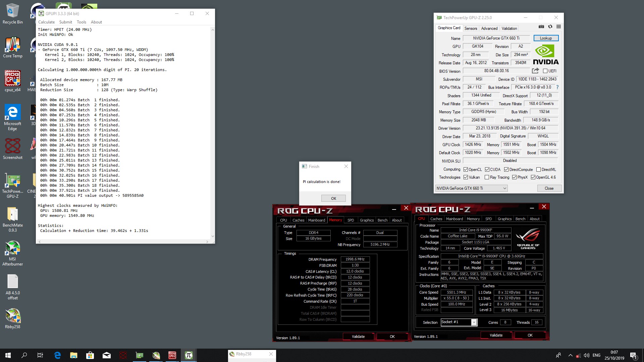Click OK in memory CPU-Z window
This screenshot has height=362, width=644.
392,337
